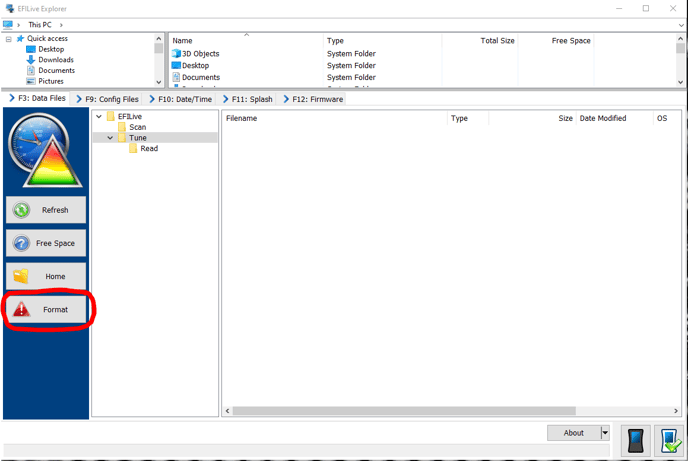Sort by Free Space column header
Screen dimensions: 688x461
556,40
